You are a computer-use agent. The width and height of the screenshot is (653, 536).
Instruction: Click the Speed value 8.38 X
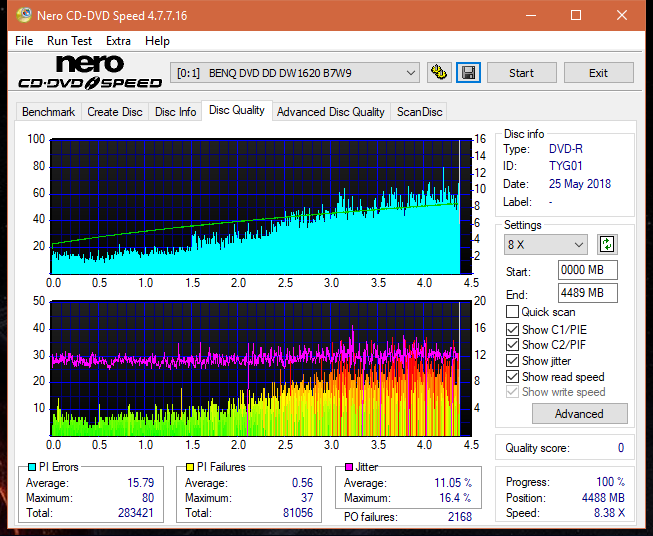pos(609,513)
